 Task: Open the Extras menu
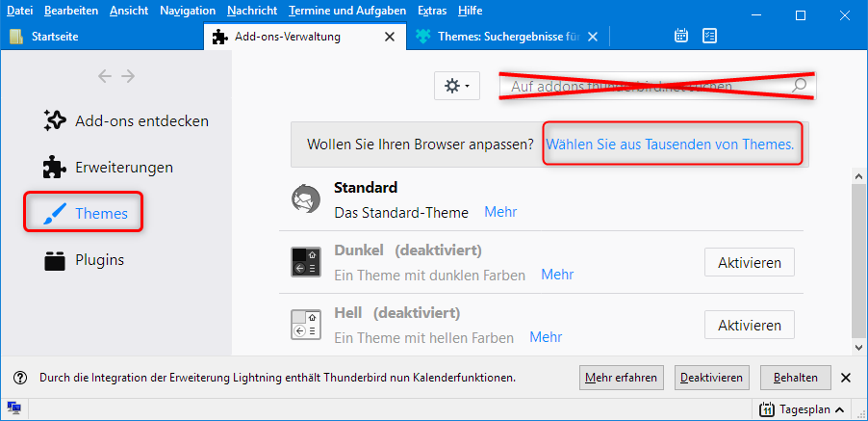432,11
